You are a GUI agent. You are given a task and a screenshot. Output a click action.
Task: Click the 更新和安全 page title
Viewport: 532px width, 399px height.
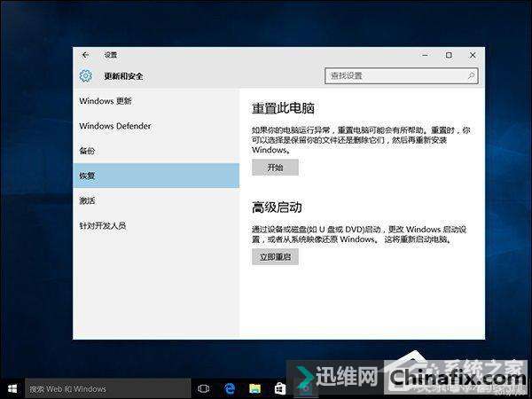click(123, 76)
